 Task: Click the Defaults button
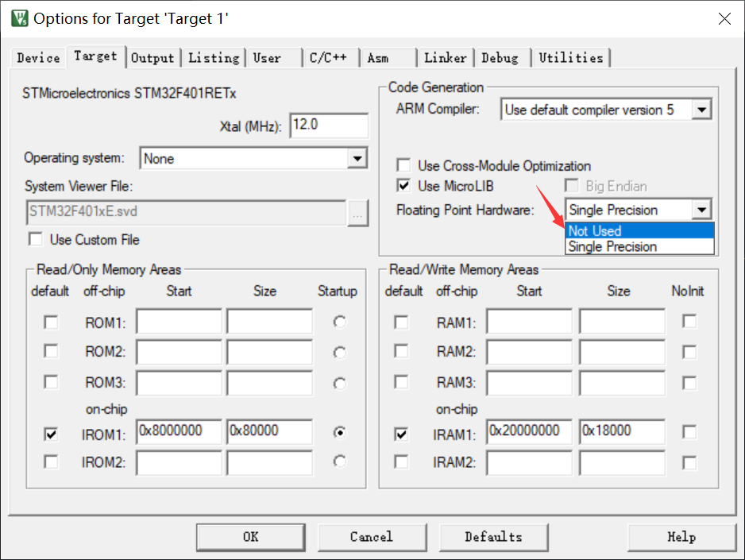point(493,536)
